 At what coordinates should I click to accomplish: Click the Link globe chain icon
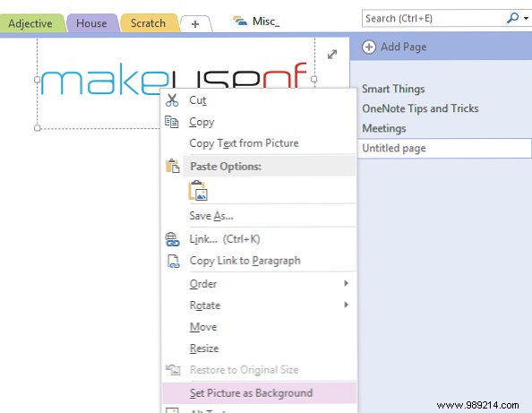tap(172, 239)
